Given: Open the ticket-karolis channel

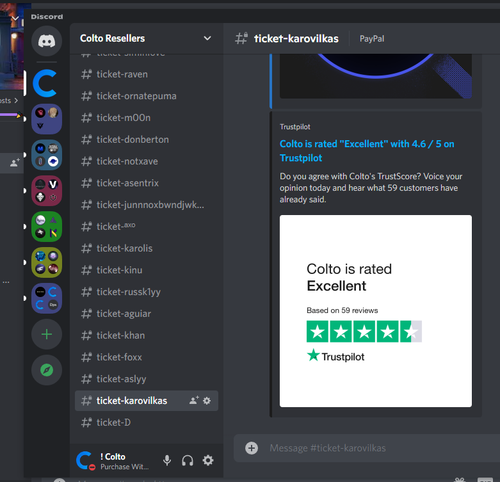Looking at the screenshot, I should point(147,248).
